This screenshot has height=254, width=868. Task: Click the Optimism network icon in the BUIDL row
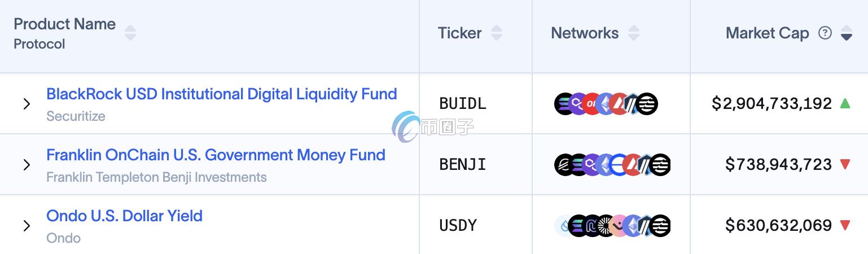click(591, 104)
